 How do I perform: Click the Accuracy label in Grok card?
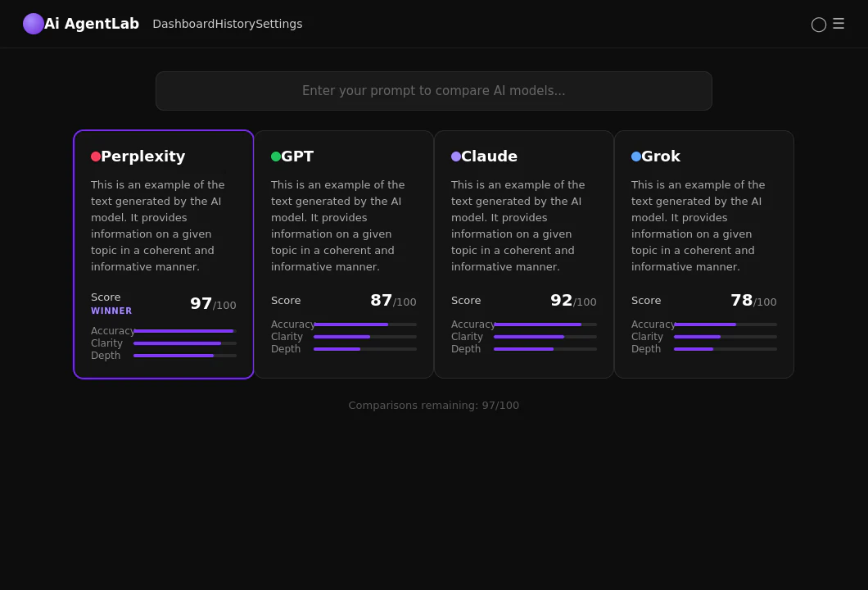click(x=653, y=324)
